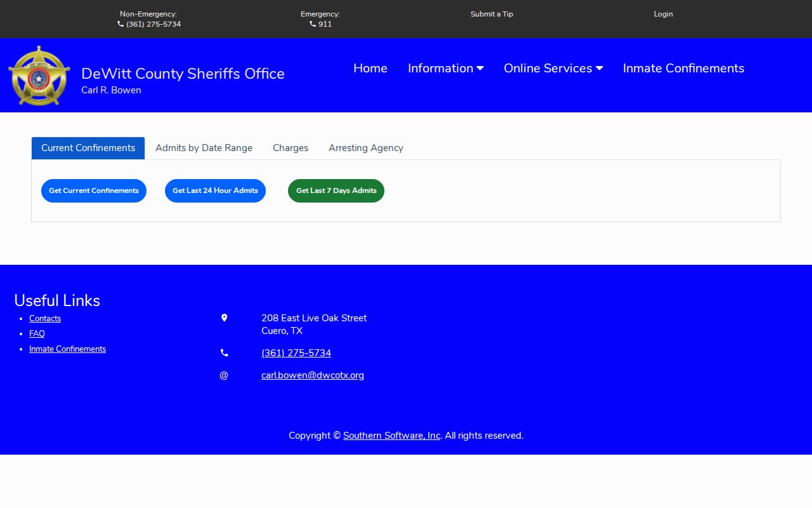Click the 208 East Live Oak Street address
This screenshot has height=508, width=812.
tap(314, 318)
